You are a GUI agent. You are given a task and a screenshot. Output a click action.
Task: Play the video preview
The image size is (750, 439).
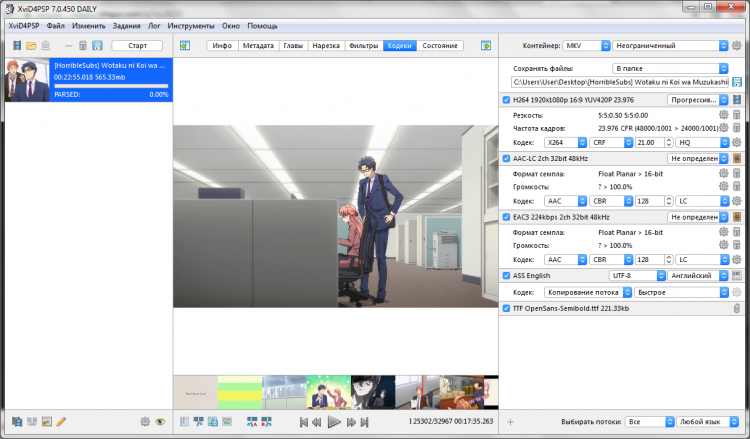[x=334, y=422]
